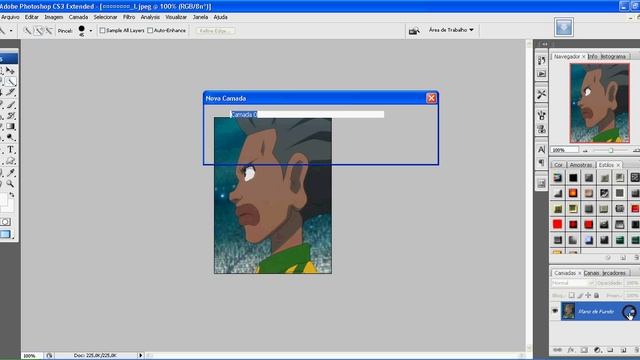
Task: Close the Nova Camada dialog
Action: (x=431, y=98)
